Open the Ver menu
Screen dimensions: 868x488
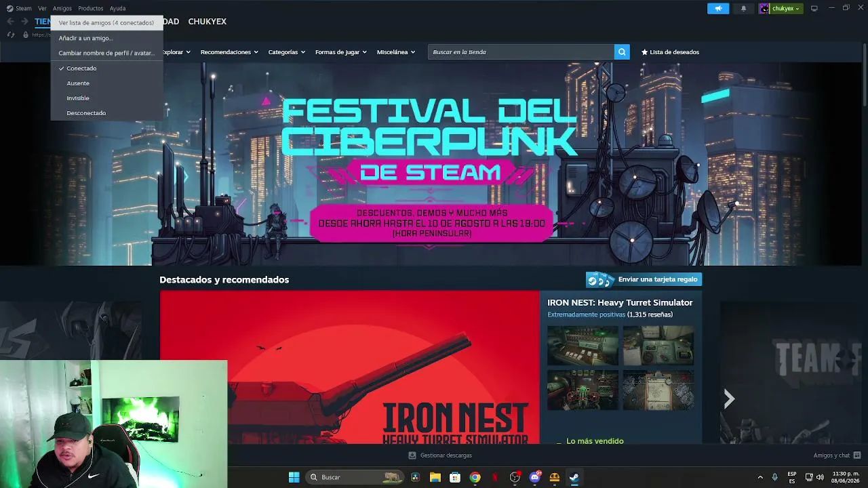click(x=42, y=8)
